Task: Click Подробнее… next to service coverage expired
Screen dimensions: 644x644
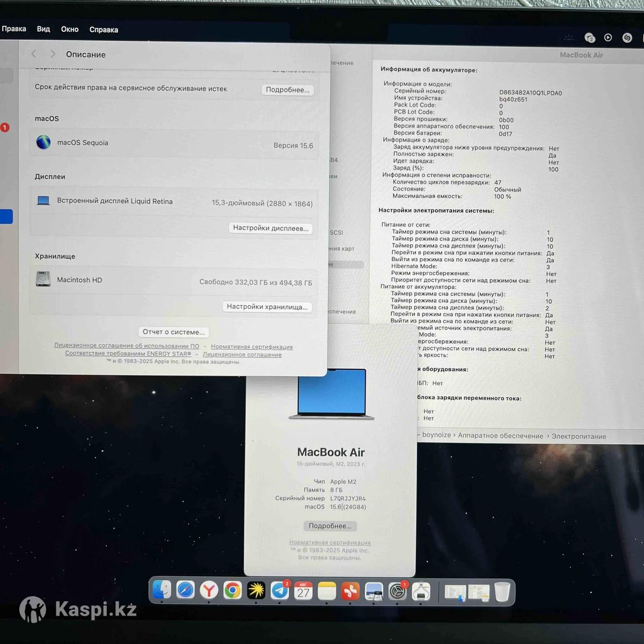Action: tap(288, 90)
